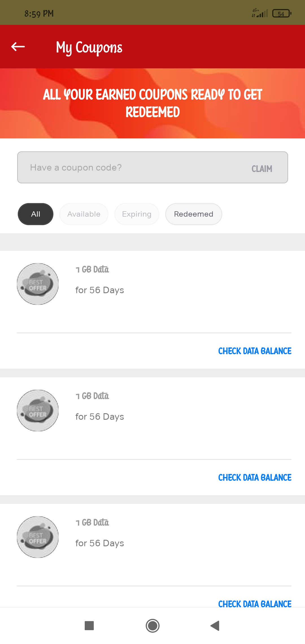305x644 pixels.
Task: Tap the second coupon's Best Offer badge
Action: pyautogui.click(x=38, y=410)
